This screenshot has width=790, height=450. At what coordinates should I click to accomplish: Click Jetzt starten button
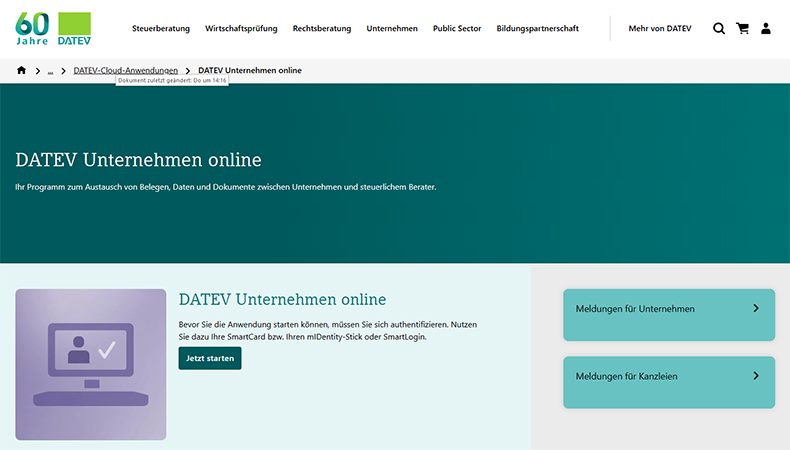click(210, 358)
